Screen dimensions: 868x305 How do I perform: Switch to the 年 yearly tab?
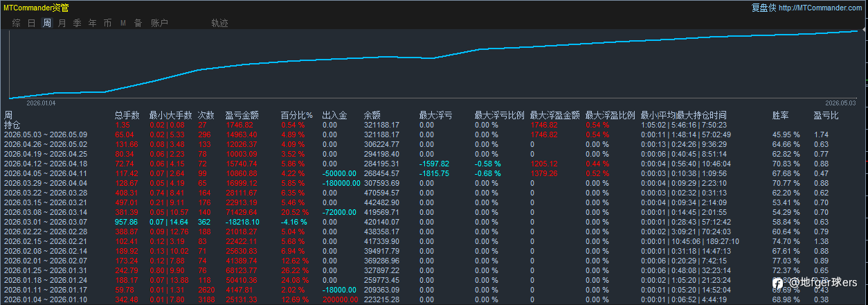pos(93,23)
